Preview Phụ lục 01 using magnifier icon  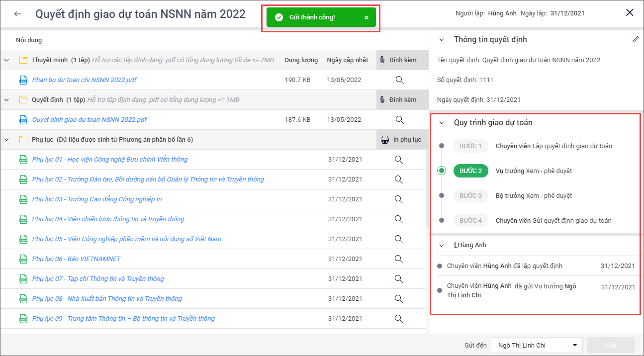click(399, 160)
